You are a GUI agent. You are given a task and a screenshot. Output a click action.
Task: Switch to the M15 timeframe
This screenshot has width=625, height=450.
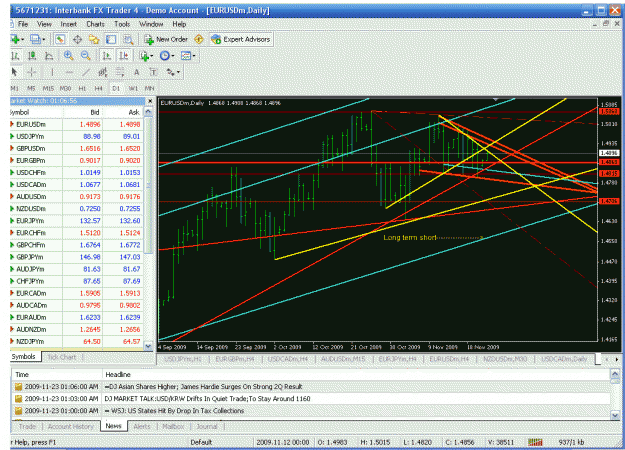point(48,88)
